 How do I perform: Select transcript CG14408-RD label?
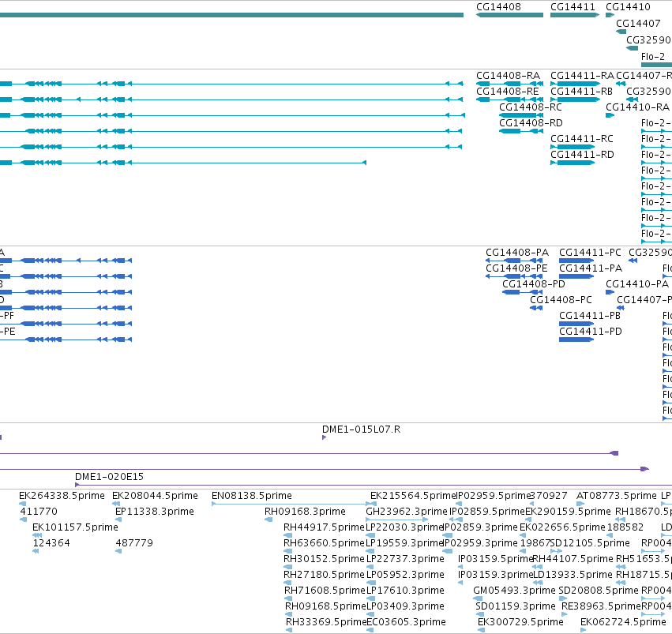click(x=531, y=123)
